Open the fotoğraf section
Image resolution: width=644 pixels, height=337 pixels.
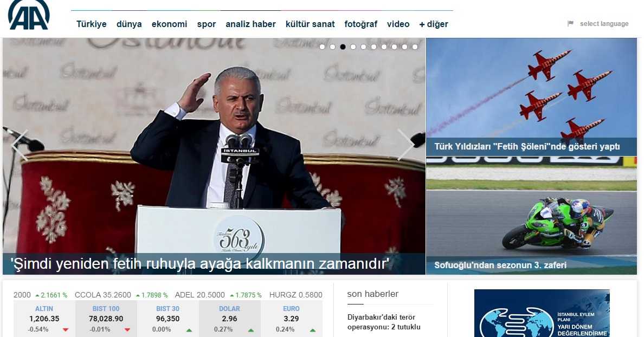(x=360, y=24)
